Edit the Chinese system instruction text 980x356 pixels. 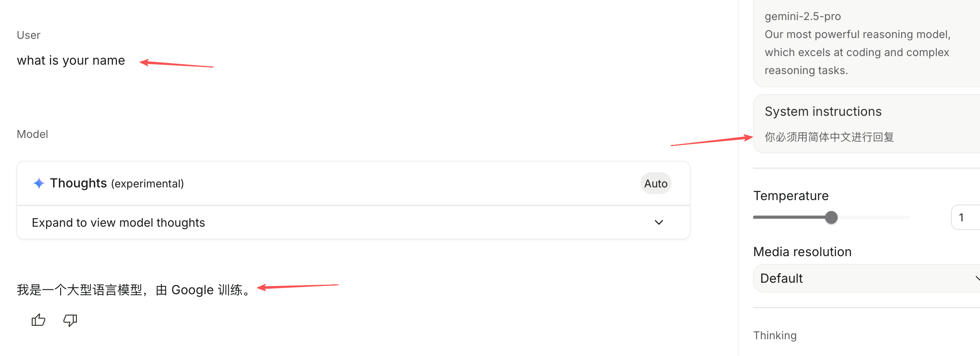click(829, 137)
